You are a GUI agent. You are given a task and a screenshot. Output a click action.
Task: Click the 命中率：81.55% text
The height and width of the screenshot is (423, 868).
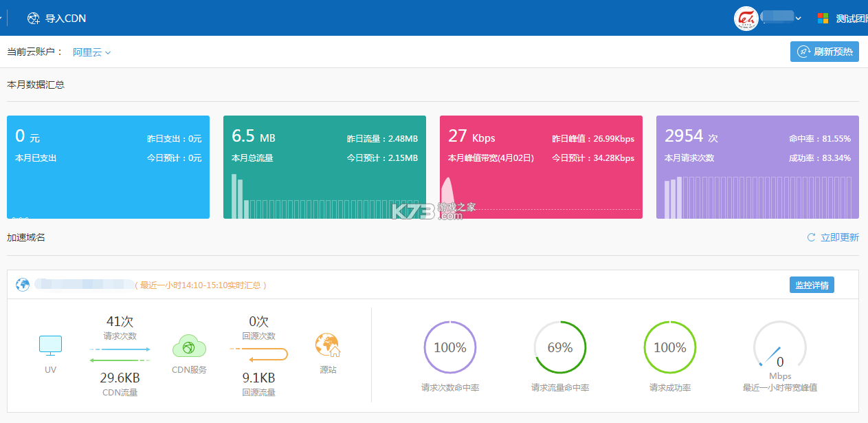(820, 139)
